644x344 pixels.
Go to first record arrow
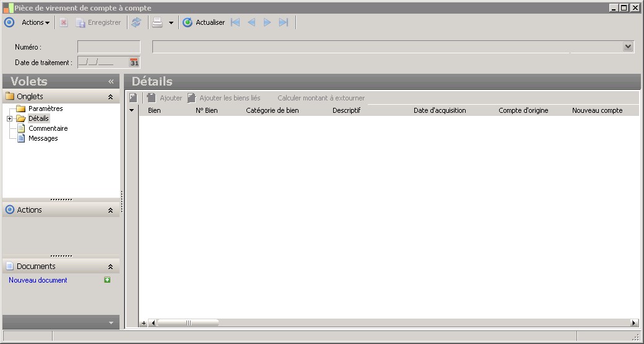[x=235, y=22]
